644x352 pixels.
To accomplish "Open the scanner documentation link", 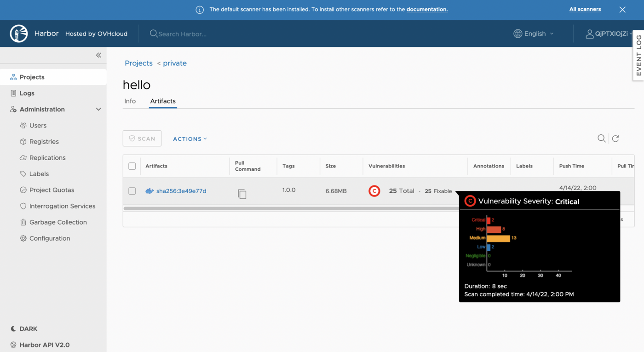I will pyautogui.click(x=427, y=9).
